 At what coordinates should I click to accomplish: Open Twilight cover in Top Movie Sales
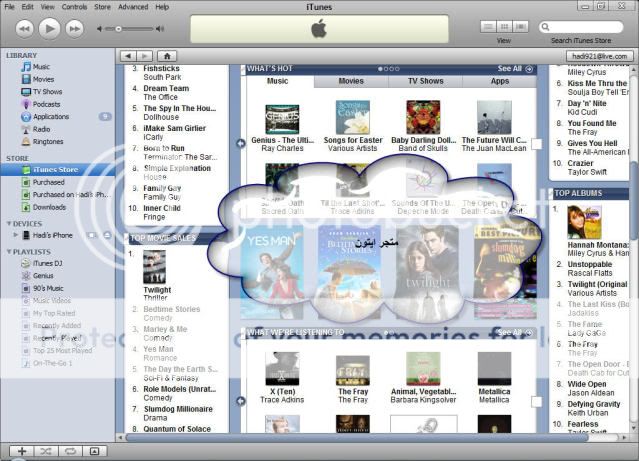click(x=154, y=267)
